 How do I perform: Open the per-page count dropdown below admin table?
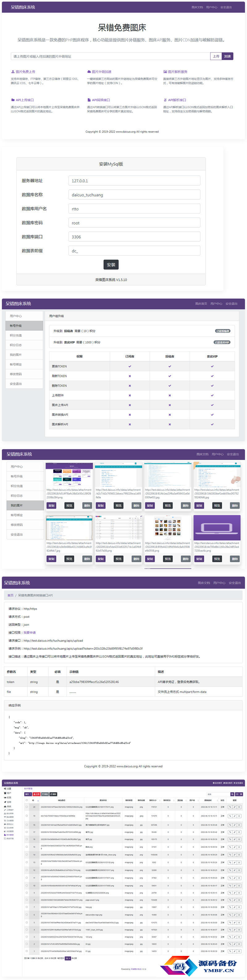(68, 958)
